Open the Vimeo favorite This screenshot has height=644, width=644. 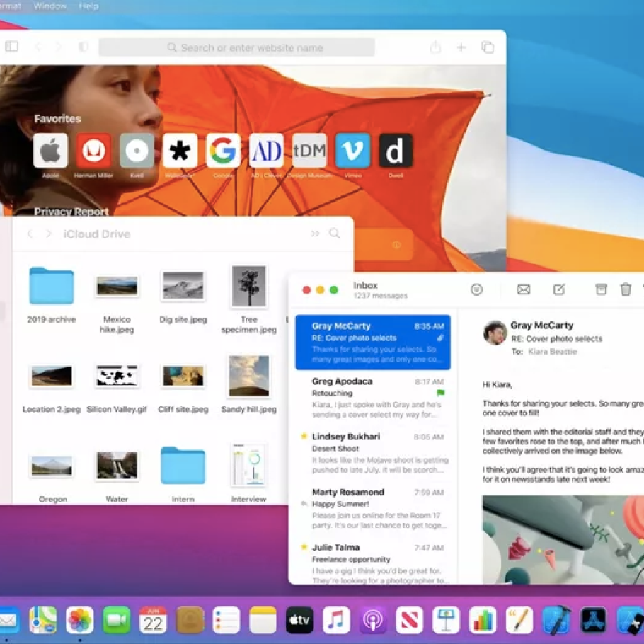(352, 151)
